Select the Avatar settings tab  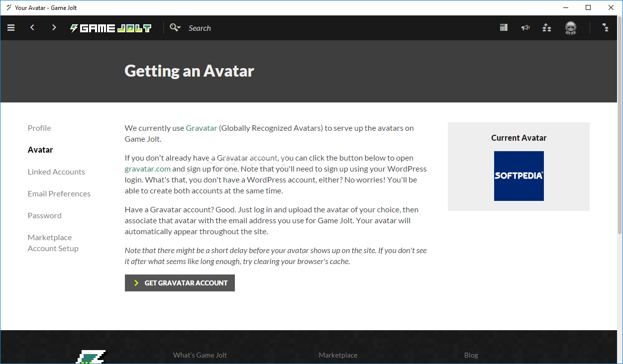pos(40,150)
